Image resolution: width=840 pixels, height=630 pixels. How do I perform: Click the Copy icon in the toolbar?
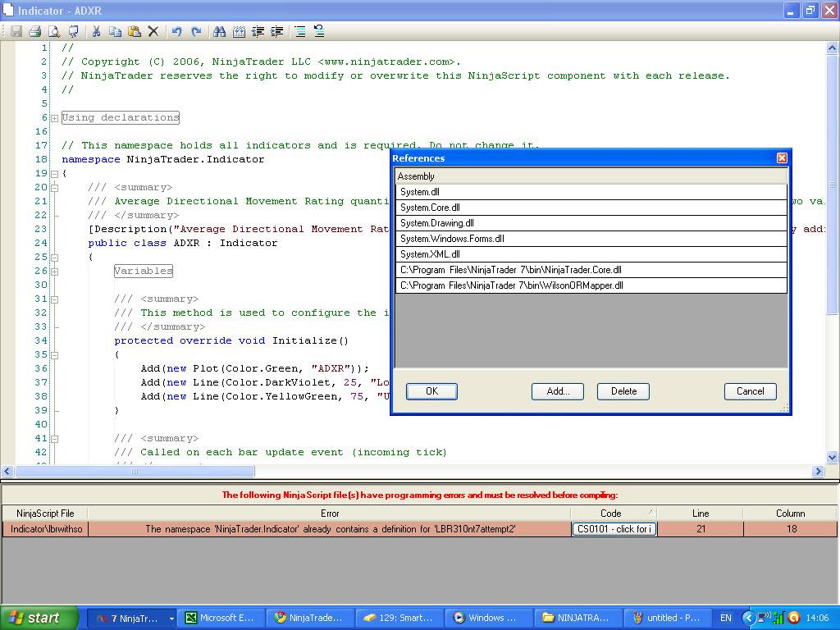click(115, 31)
